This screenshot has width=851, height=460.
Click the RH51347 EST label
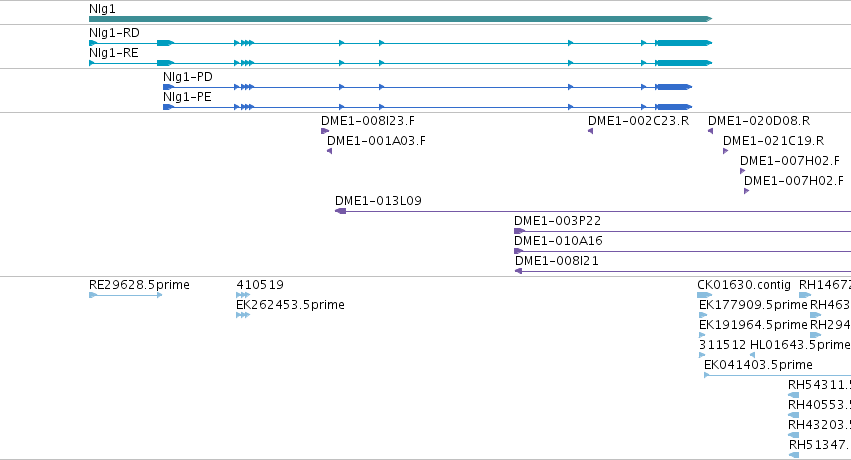coord(820,446)
